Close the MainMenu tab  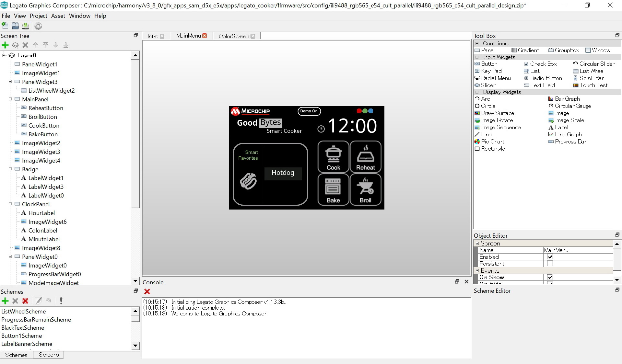pos(205,36)
